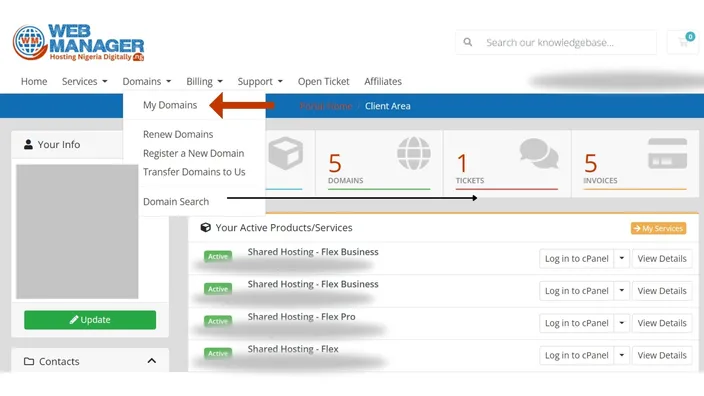This screenshot has width=704, height=396.
Task: Open the 5 Invoices summary tile
Action: click(x=635, y=163)
